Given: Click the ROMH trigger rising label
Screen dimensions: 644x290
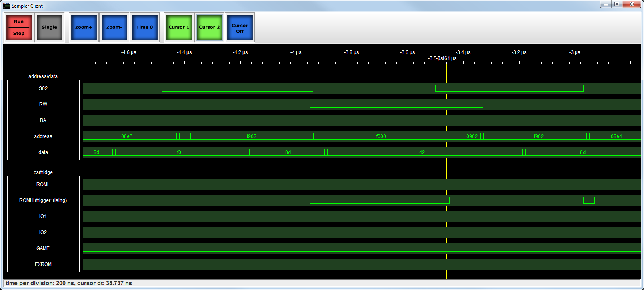Looking at the screenshot, I should click(x=43, y=200).
